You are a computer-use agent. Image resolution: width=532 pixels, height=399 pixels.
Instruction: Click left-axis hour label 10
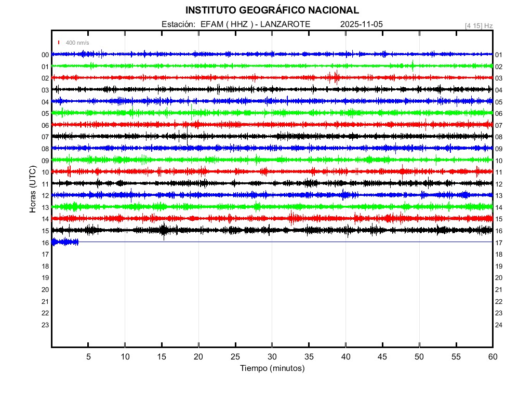click(x=45, y=172)
